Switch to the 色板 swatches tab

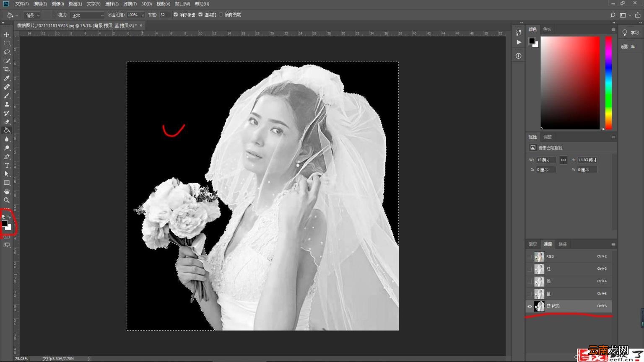[547, 29]
